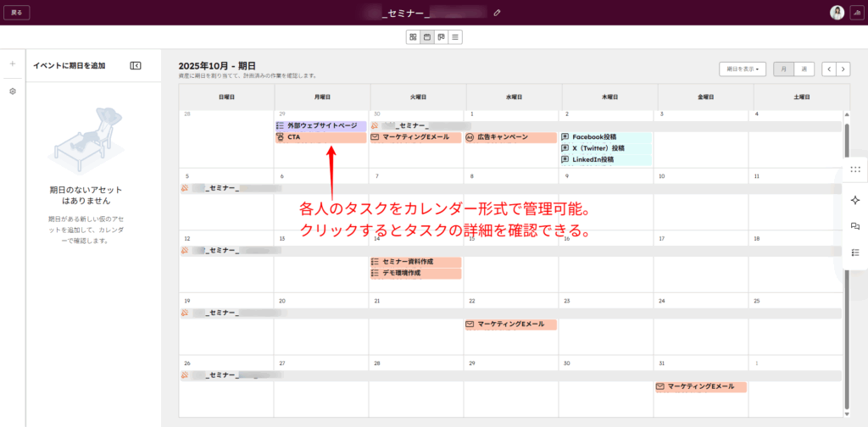Click the pencil edit icon beside the title
868x427 pixels.
point(497,12)
